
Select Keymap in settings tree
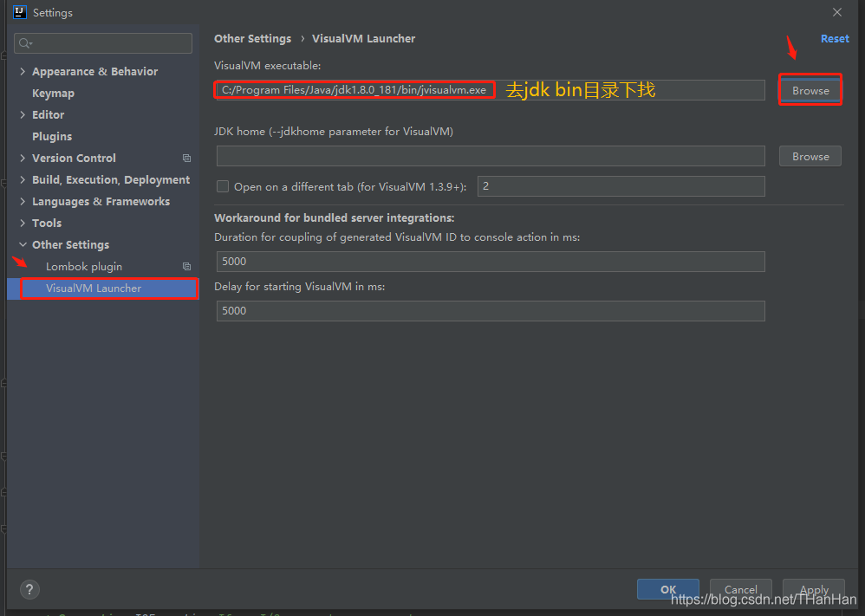click(53, 94)
